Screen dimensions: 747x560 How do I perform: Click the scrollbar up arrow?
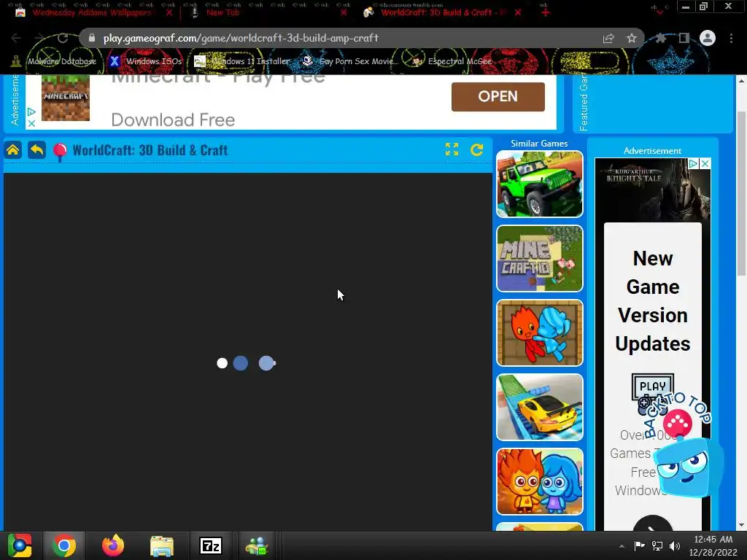tap(741, 80)
